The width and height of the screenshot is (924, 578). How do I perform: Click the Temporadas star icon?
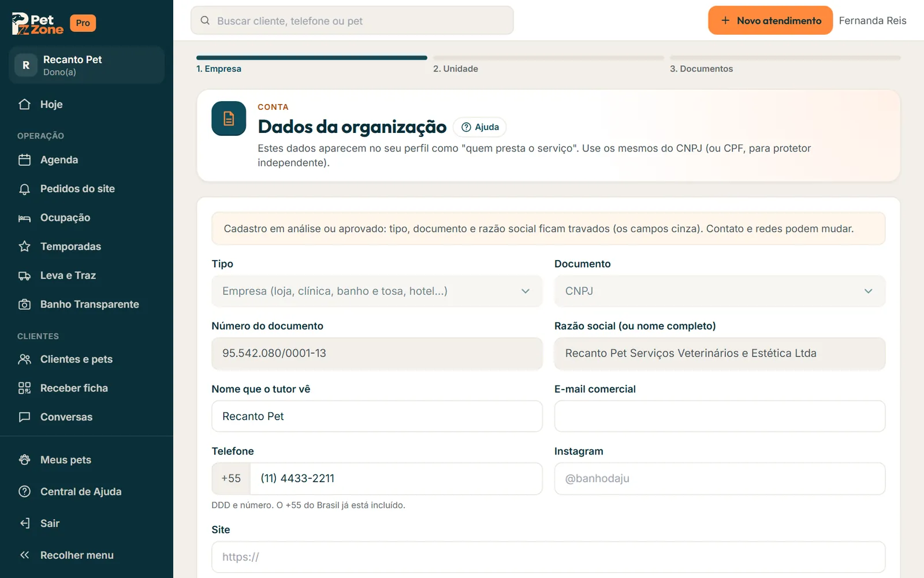tap(24, 246)
